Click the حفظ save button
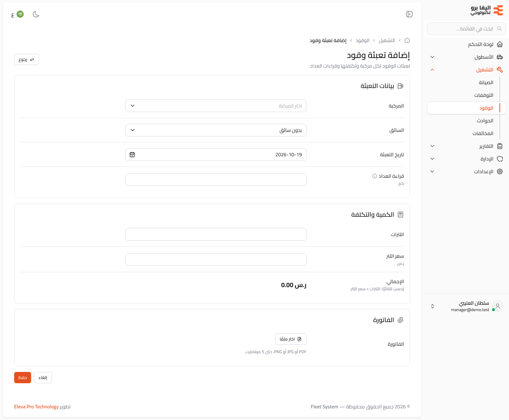This screenshot has width=509, height=420. [x=23, y=378]
